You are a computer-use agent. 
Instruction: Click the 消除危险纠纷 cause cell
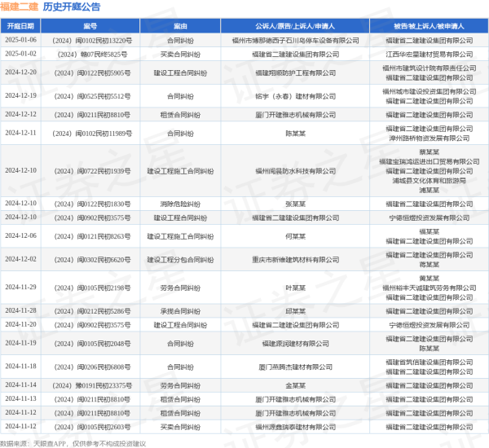click(180, 204)
